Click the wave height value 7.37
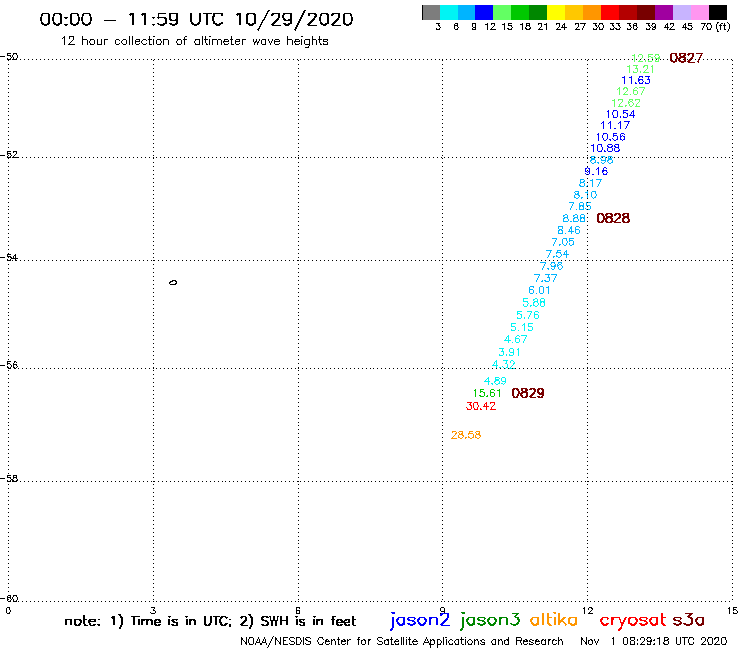 click(x=546, y=278)
